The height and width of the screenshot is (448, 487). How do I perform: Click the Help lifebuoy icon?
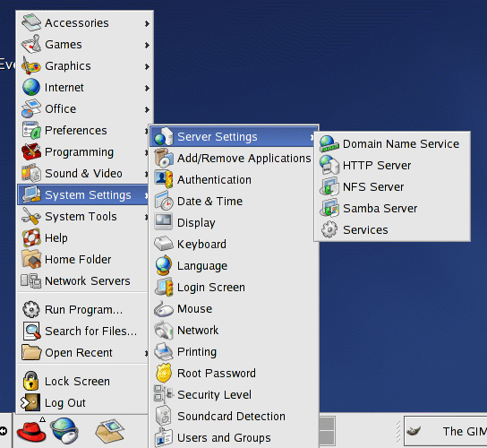click(x=31, y=237)
